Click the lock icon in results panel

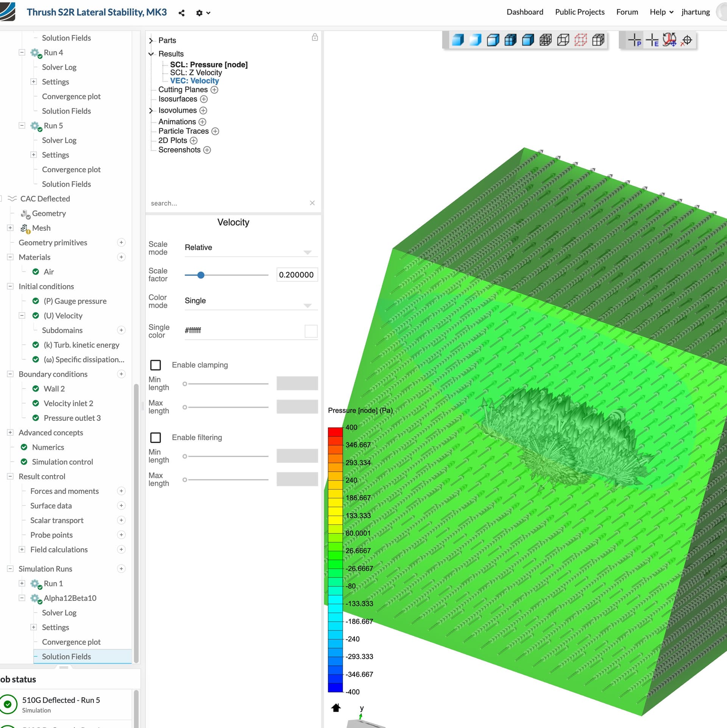click(315, 37)
